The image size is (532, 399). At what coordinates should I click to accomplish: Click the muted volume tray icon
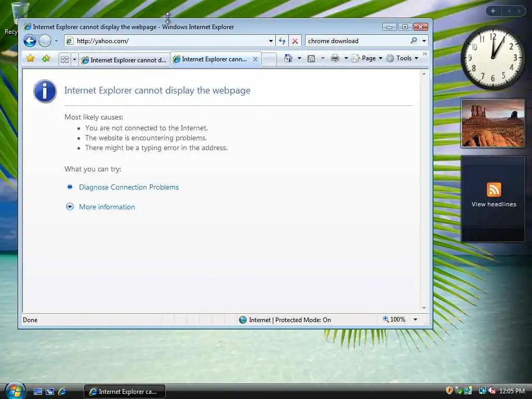click(x=491, y=391)
